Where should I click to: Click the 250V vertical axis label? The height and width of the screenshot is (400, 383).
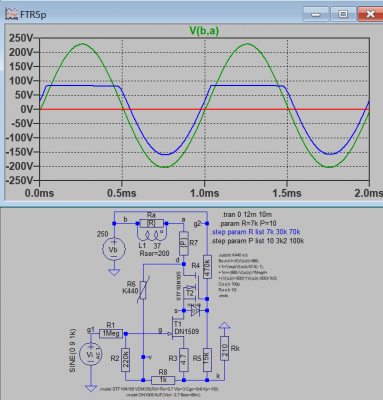tap(21, 38)
